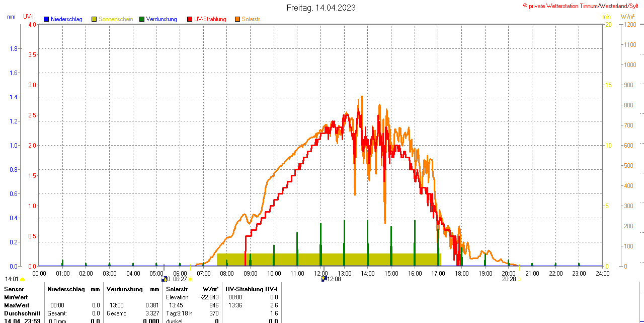Click the red UV-Strahlung legend square

[x=190, y=19]
